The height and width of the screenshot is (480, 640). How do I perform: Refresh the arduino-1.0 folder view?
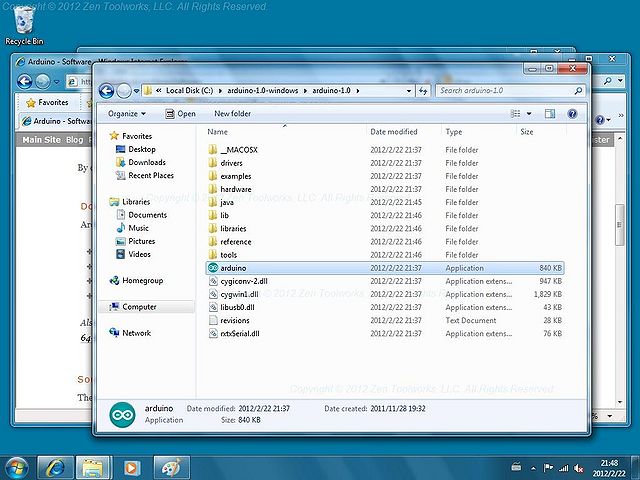[423, 91]
